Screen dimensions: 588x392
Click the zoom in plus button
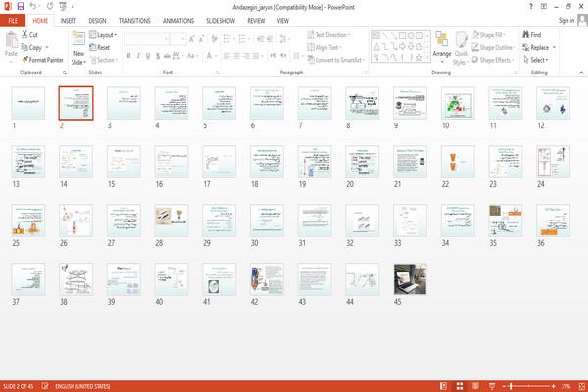tap(553, 386)
